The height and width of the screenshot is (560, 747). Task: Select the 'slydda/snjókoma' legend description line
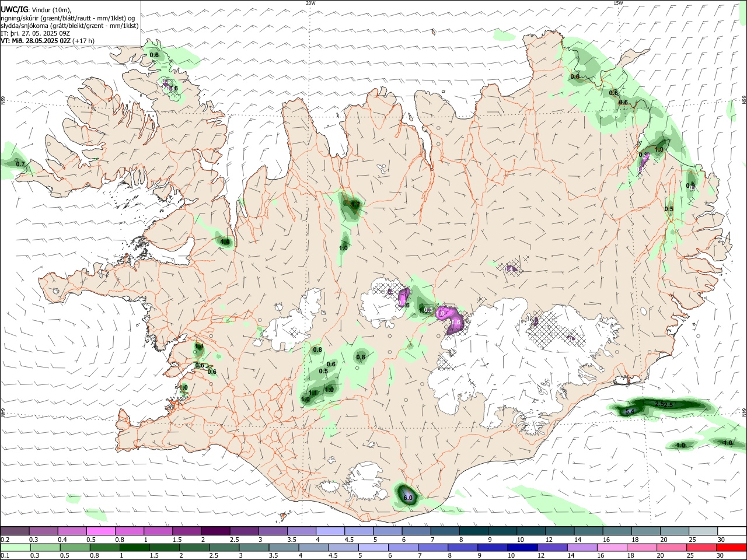(69, 26)
